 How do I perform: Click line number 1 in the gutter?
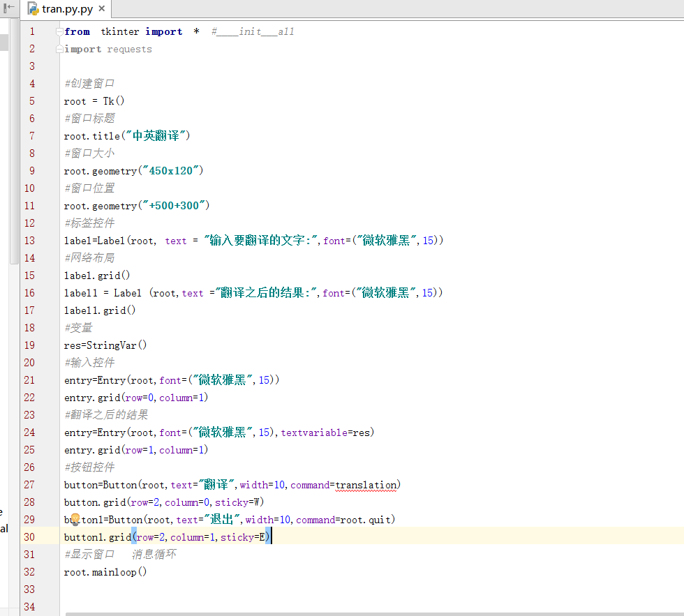pyautogui.click(x=32, y=31)
